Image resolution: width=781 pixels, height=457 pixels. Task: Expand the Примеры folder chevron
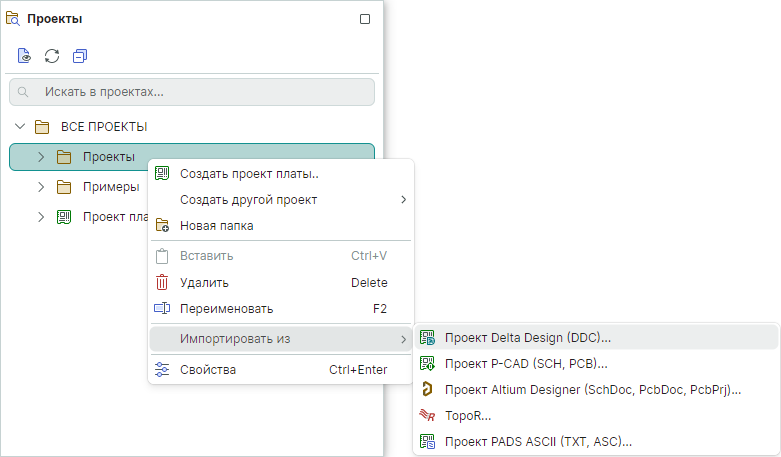pos(41,187)
